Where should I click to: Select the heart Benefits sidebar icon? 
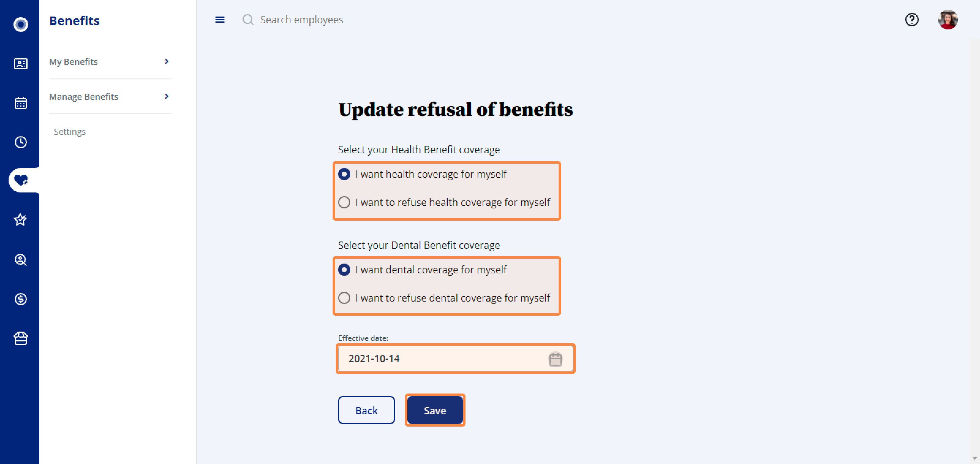point(21,180)
